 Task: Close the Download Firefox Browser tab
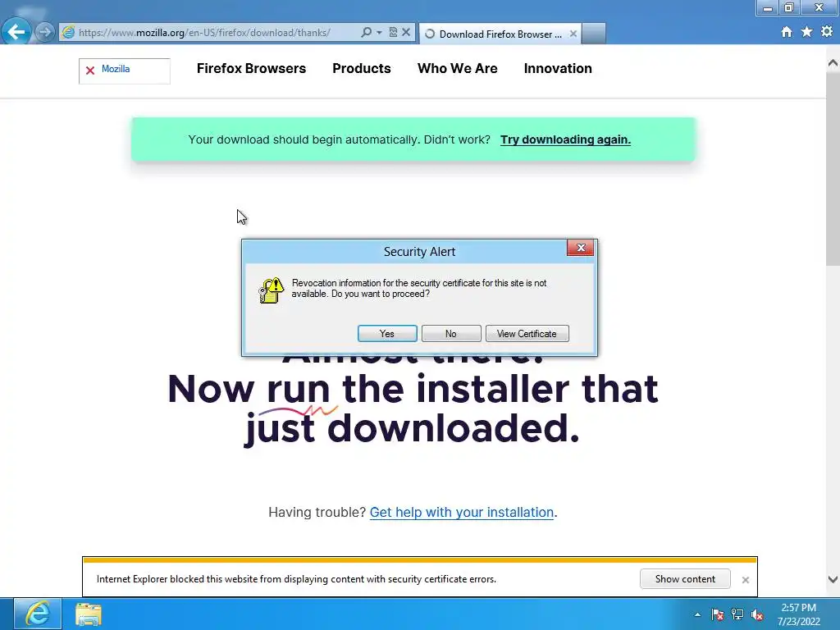coord(573,34)
